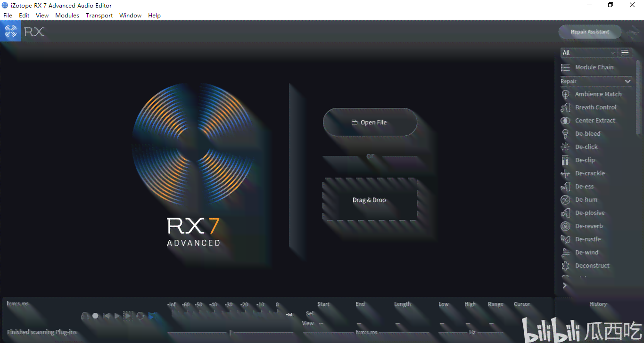Viewport: 644px width, 343px height.
Task: Click the Repair Assistant button
Action: click(590, 32)
